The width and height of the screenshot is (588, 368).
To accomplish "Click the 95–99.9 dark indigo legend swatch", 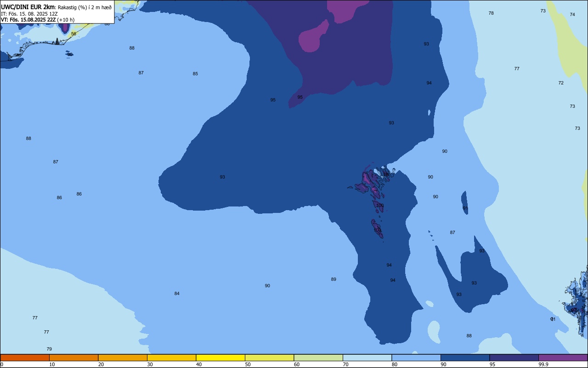I will pos(514,357).
